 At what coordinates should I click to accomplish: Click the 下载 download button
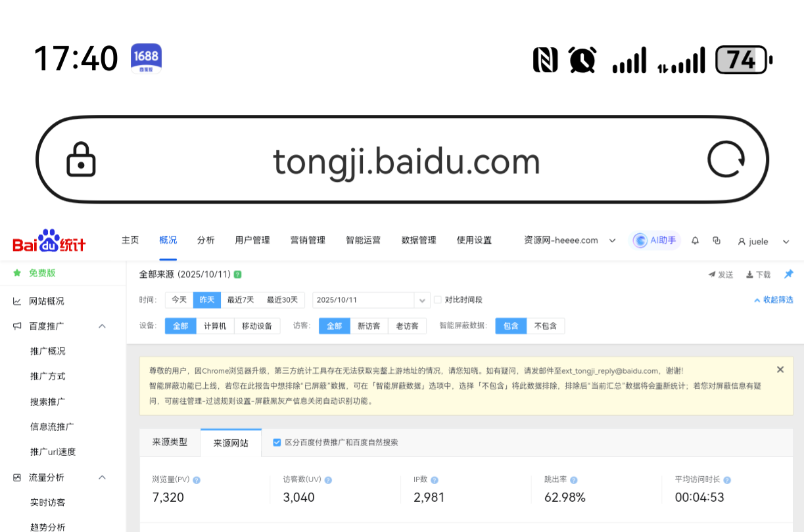pyautogui.click(x=758, y=275)
